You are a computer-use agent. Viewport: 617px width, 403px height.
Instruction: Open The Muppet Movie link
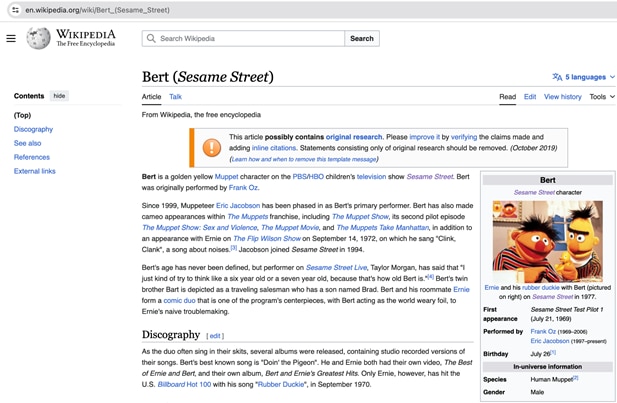[290, 227]
